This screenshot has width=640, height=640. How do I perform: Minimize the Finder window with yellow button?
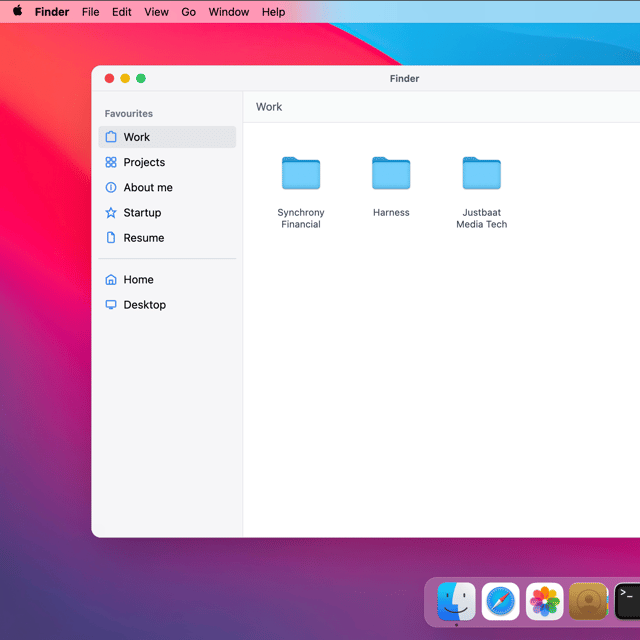coord(125,78)
